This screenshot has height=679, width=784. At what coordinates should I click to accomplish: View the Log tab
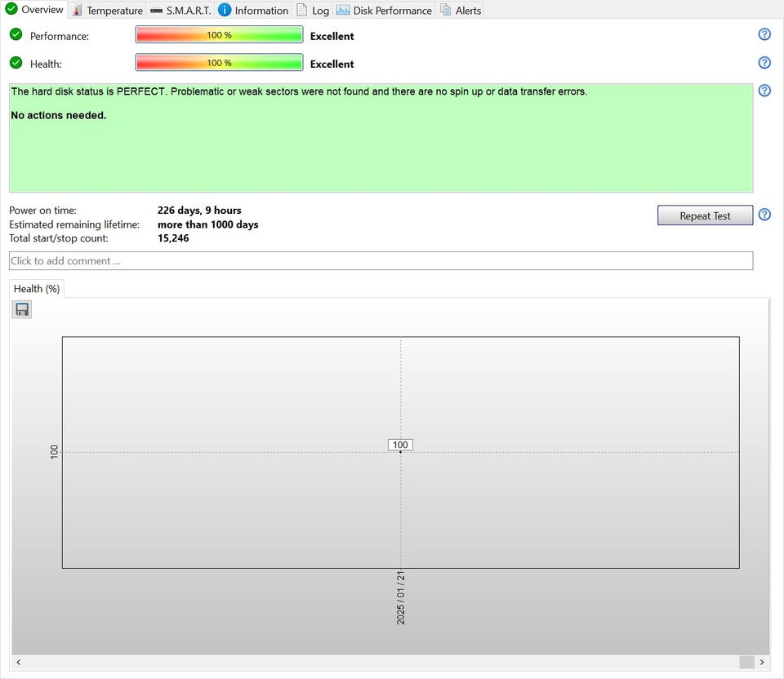tap(313, 11)
